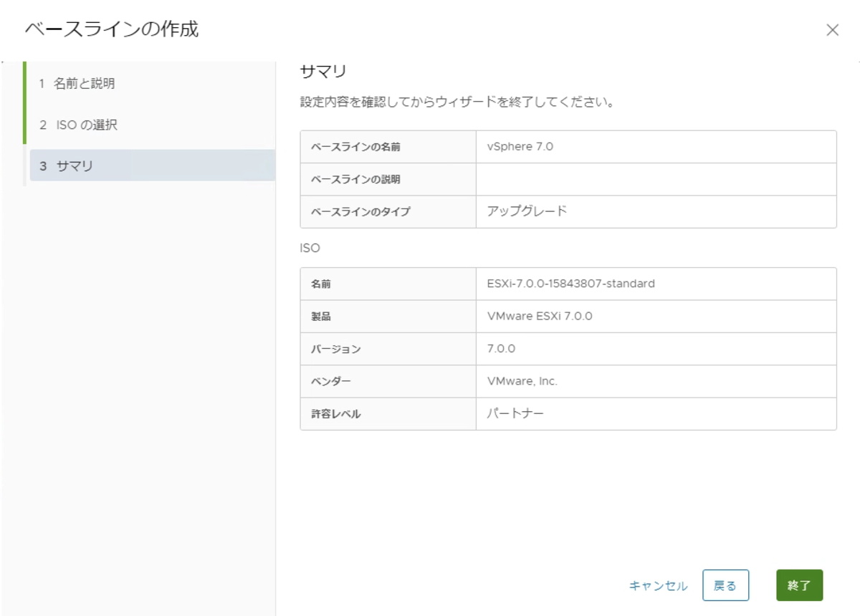Click the バージョン label cell

tap(388, 349)
